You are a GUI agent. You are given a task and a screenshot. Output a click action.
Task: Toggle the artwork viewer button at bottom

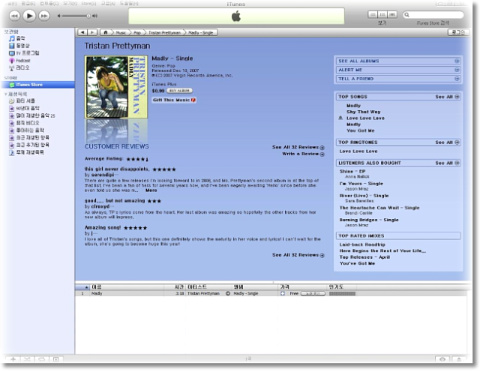pyautogui.click(x=56, y=359)
